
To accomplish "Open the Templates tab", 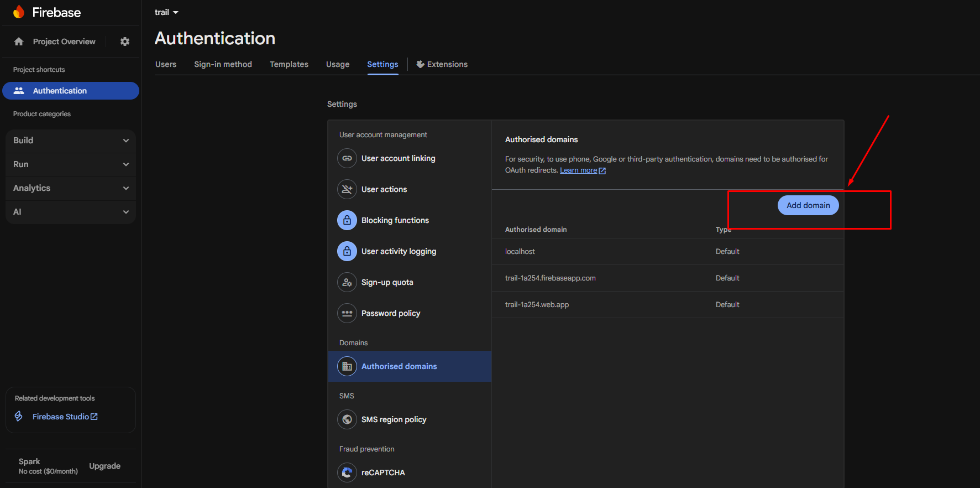I will [289, 64].
